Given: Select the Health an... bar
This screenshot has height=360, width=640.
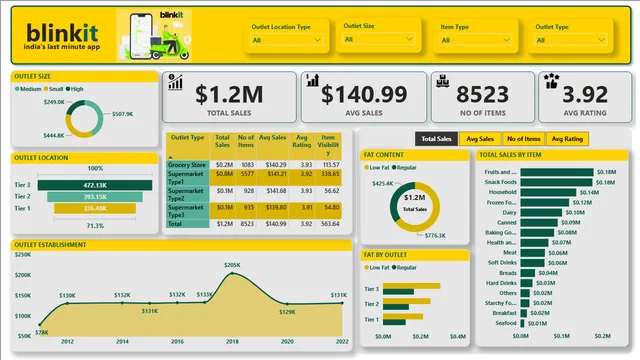Looking at the screenshot, I should point(534,242).
